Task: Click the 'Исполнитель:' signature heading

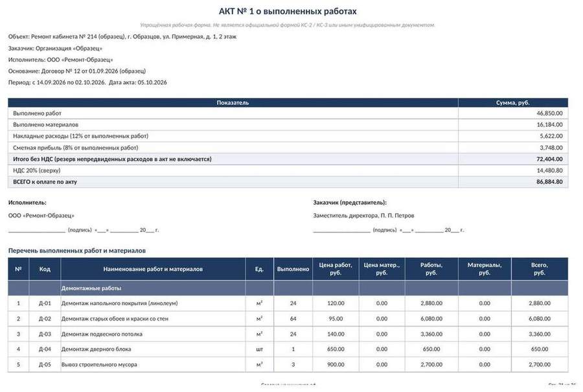Action: pyautogui.click(x=27, y=203)
